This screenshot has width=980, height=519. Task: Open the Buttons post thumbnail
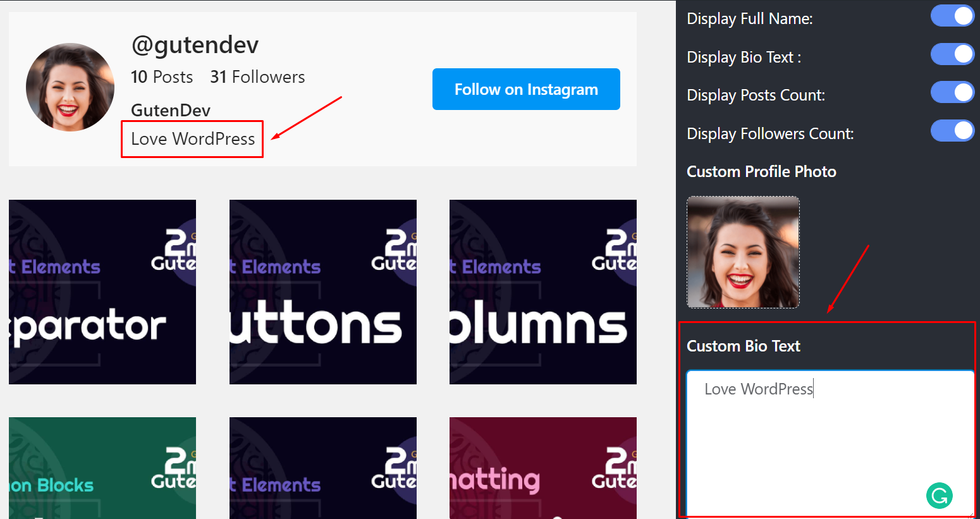pyautogui.click(x=323, y=292)
